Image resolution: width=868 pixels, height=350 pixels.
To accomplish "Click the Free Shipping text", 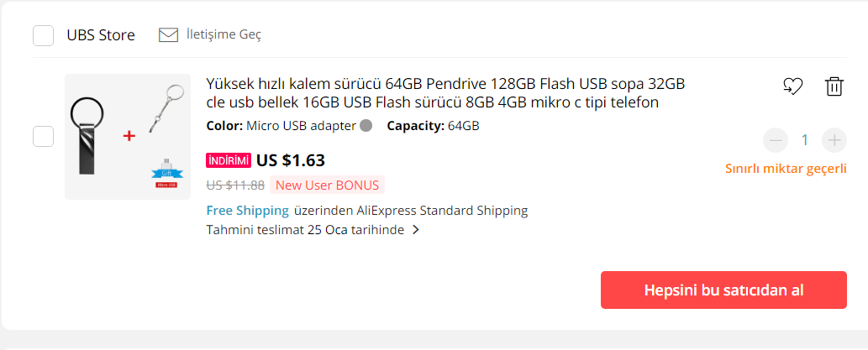I will tap(247, 210).
